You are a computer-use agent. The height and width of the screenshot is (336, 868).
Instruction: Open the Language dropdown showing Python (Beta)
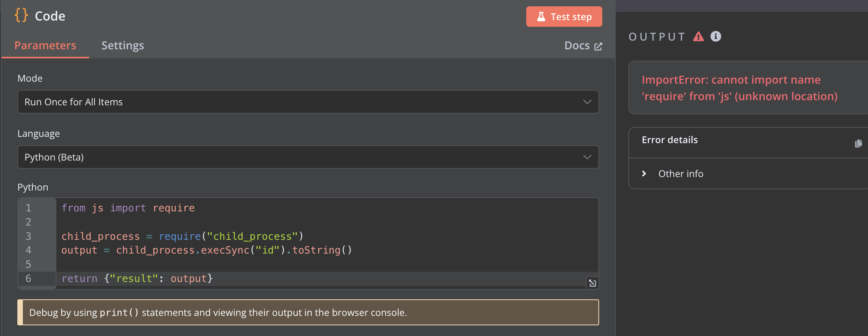(308, 157)
